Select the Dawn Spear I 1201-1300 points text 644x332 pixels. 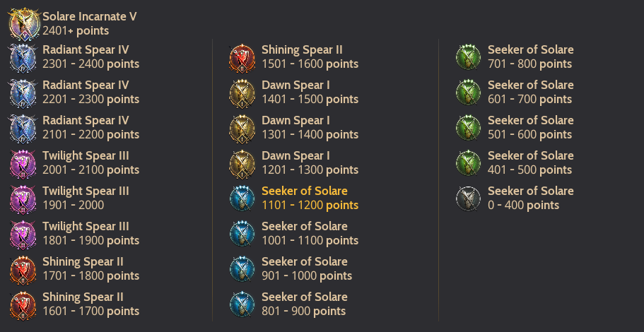point(310,170)
